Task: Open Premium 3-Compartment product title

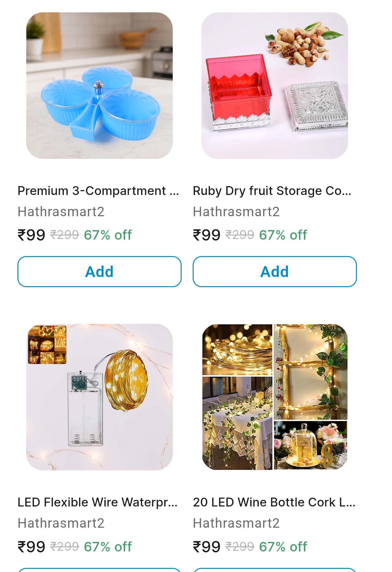Action: point(98,191)
